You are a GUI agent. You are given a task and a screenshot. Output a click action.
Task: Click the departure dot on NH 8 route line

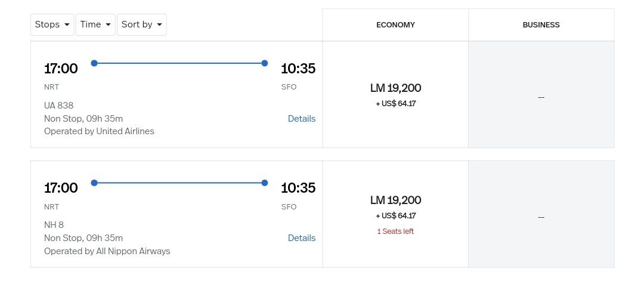click(94, 183)
